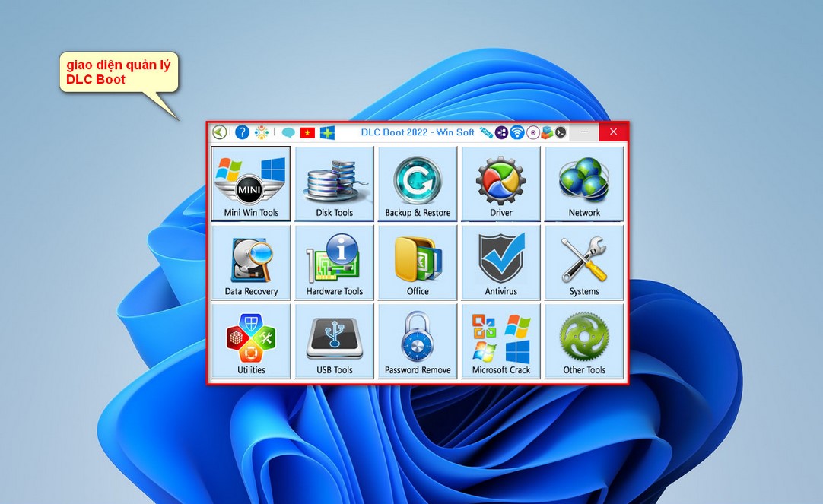Click the blue chat bubble icon
Screen dimensions: 823x504
tap(288, 133)
